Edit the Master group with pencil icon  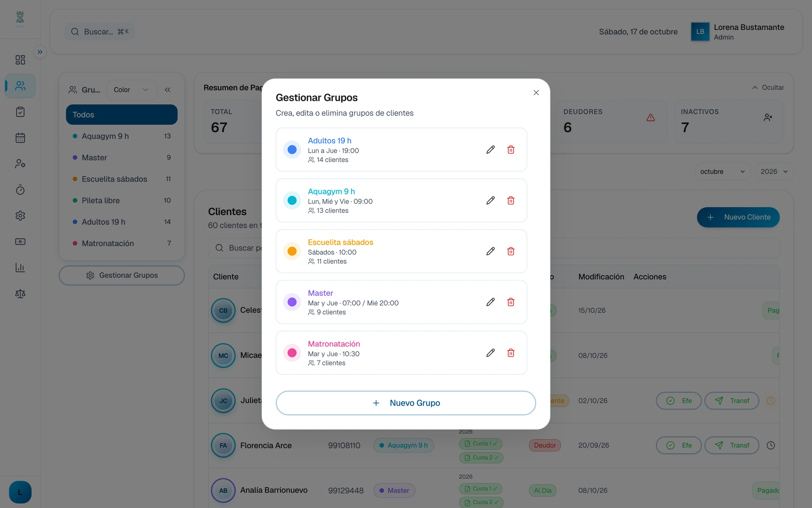[490, 302]
